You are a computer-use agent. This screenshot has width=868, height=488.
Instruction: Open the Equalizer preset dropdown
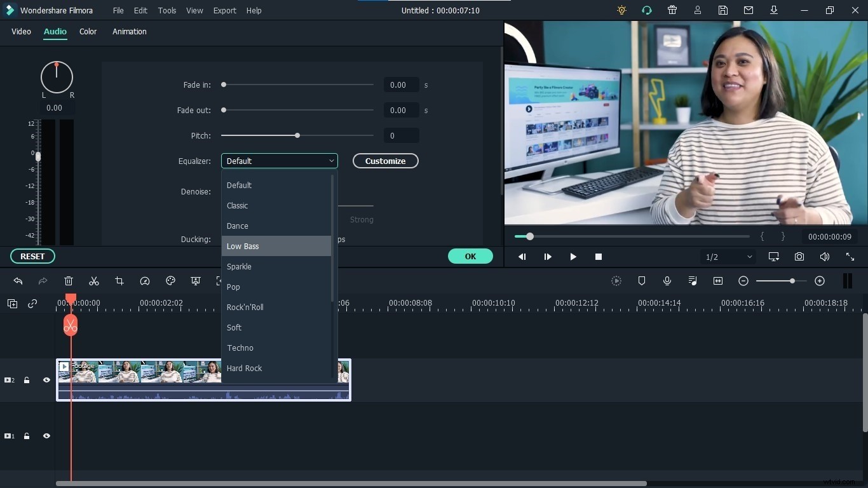pyautogui.click(x=279, y=161)
